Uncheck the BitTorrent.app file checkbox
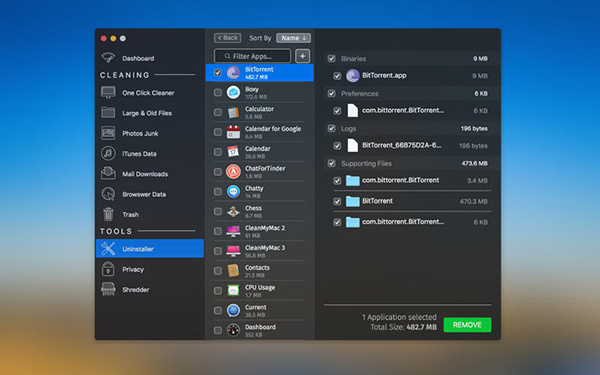 [x=337, y=76]
